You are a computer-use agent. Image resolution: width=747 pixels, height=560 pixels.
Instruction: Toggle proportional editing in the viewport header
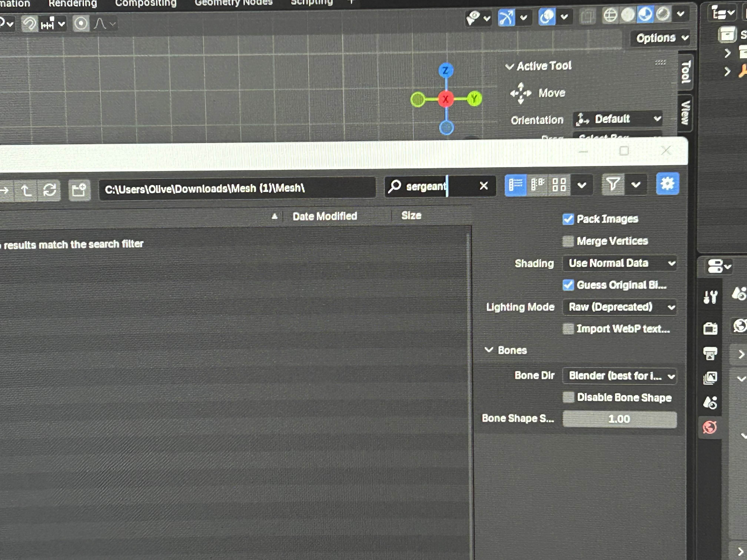[81, 24]
